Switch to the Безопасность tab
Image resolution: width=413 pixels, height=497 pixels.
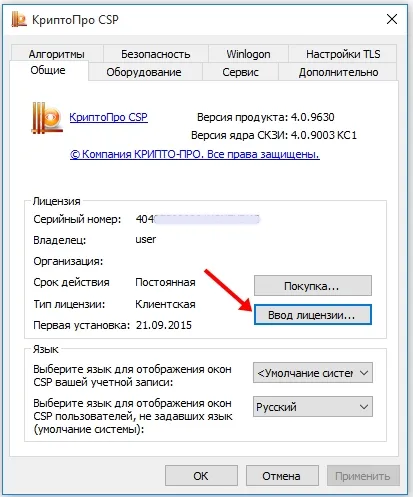[156, 54]
